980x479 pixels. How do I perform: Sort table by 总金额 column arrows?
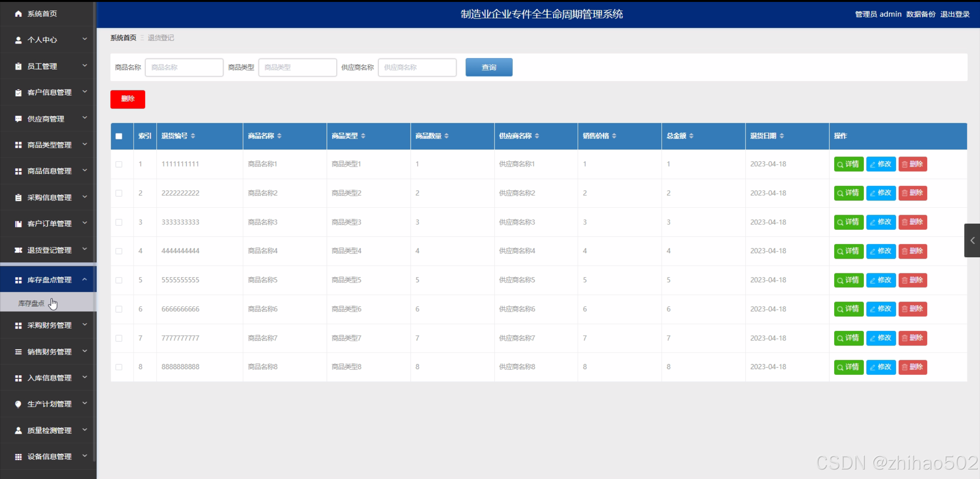691,136
